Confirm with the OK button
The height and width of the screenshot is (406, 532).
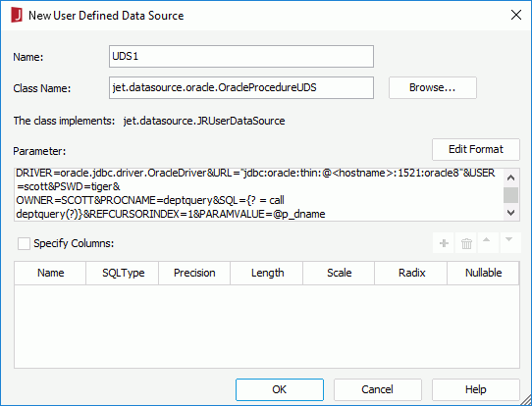tap(280, 389)
